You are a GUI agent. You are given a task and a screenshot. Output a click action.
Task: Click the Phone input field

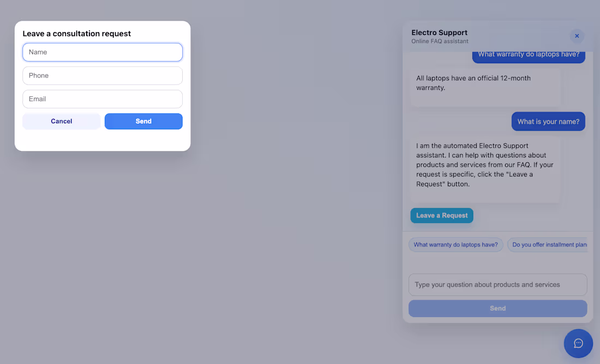102,75
